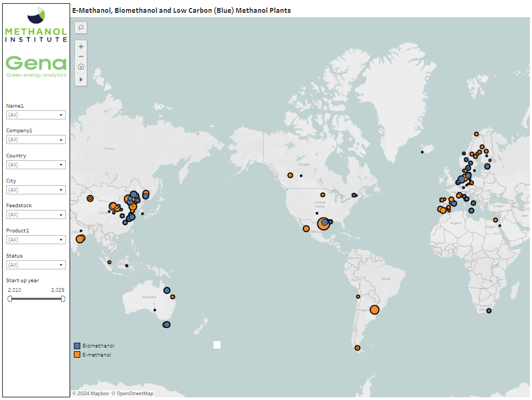Select the blue marker in southeastern Australia
The width and height of the screenshot is (532, 400).
167,324
